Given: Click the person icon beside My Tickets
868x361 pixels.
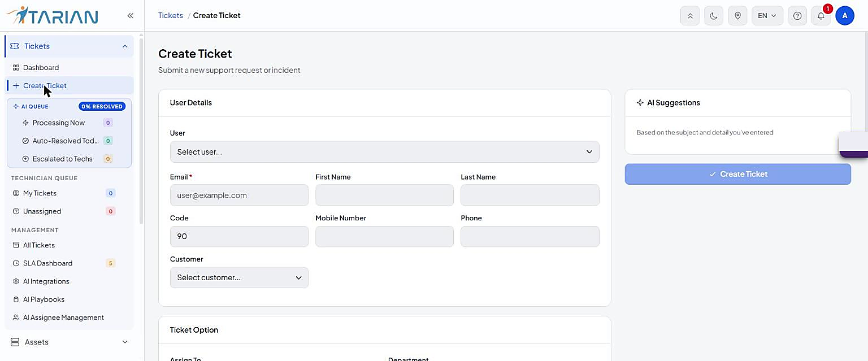Looking at the screenshot, I should (16, 193).
